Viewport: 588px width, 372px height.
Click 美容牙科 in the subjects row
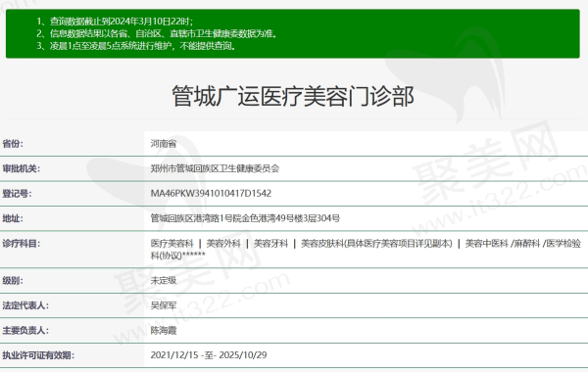tap(270, 244)
